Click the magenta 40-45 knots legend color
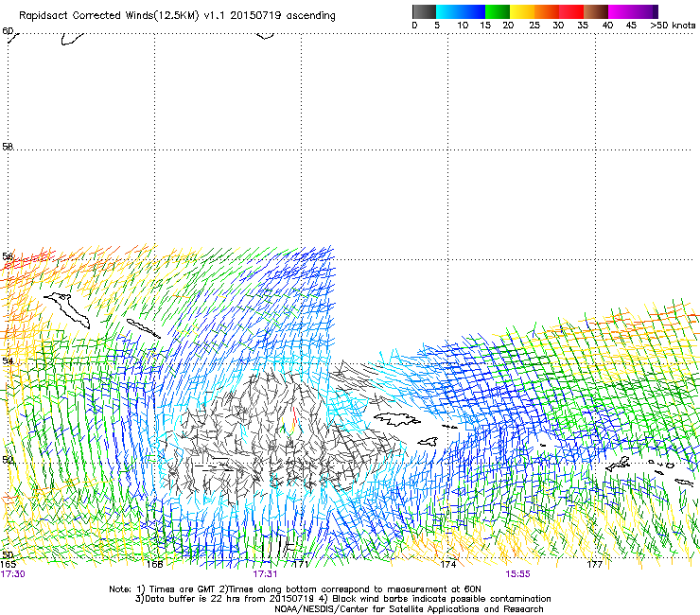This screenshot has width=700, height=615. pos(621,11)
